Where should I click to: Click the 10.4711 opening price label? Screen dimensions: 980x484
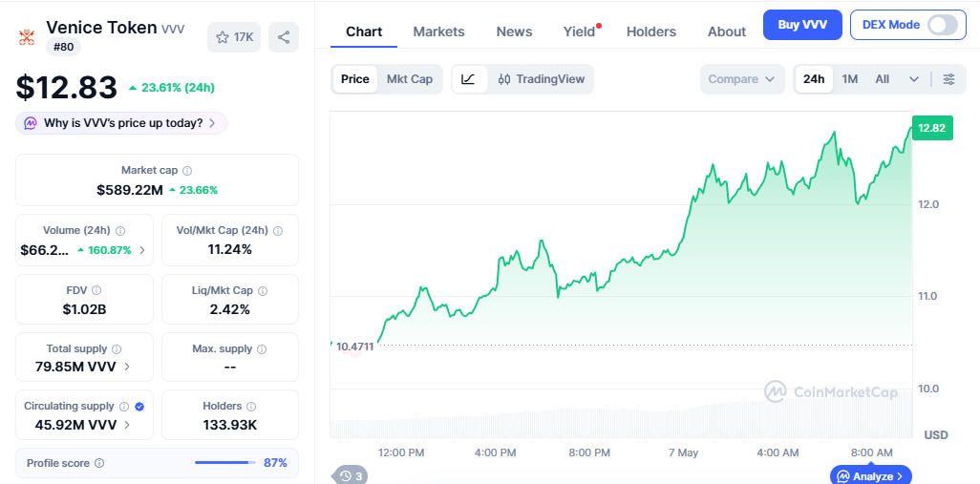point(354,347)
